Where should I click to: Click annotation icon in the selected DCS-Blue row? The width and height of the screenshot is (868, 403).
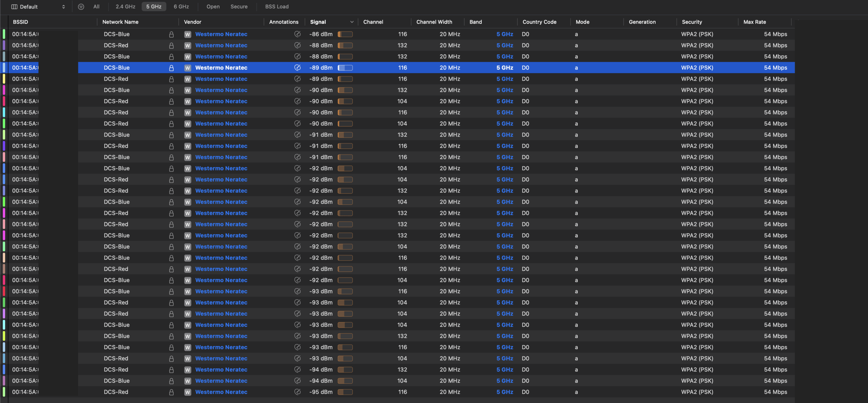[x=297, y=68]
